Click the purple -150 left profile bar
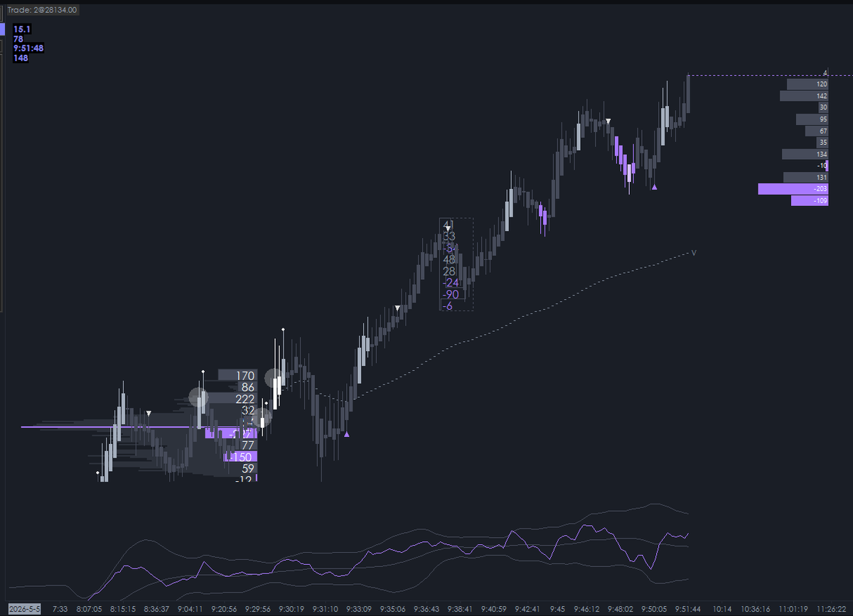853x616 pixels. tap(240, 457)
